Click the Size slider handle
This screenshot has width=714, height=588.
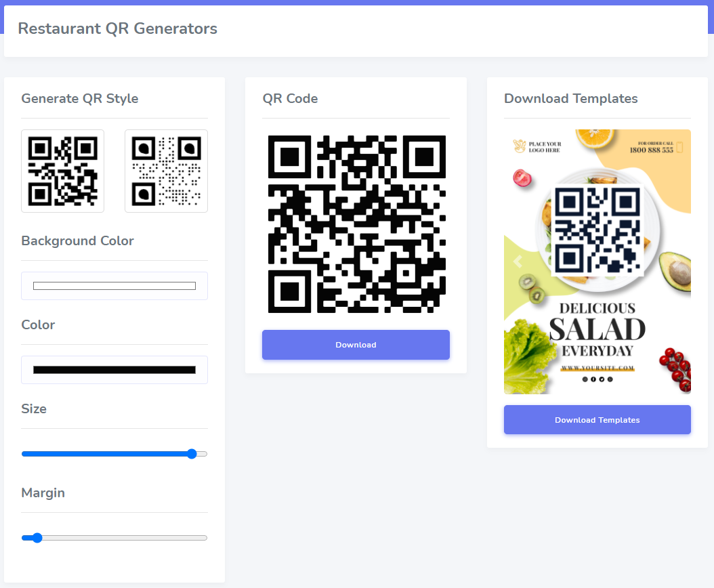(192, 454)
